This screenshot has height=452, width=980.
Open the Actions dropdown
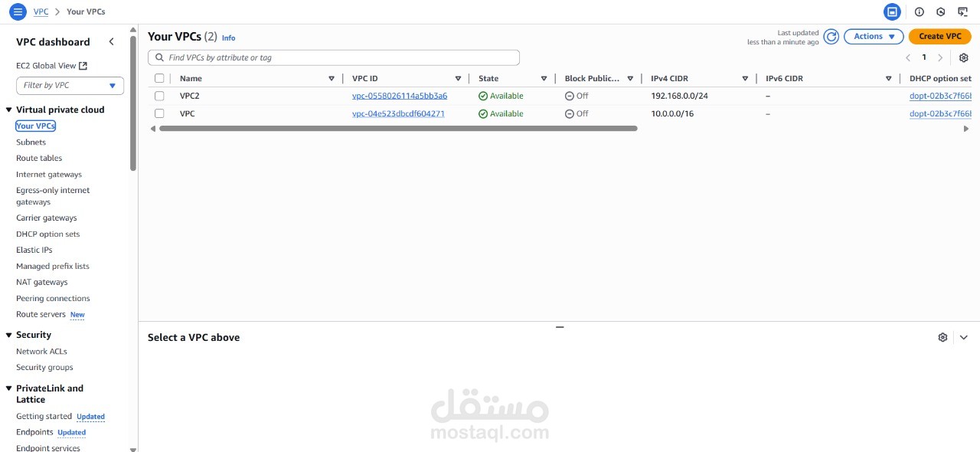(874, 36)
